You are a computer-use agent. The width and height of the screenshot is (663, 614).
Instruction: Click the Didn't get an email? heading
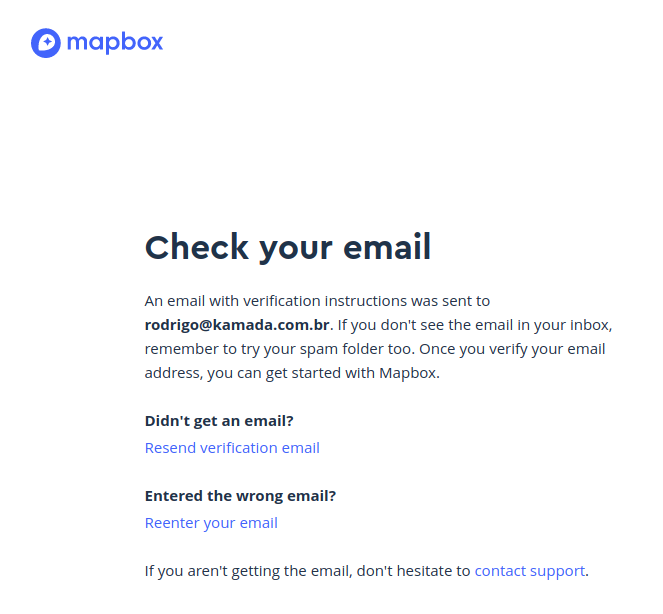click(219, 420)
